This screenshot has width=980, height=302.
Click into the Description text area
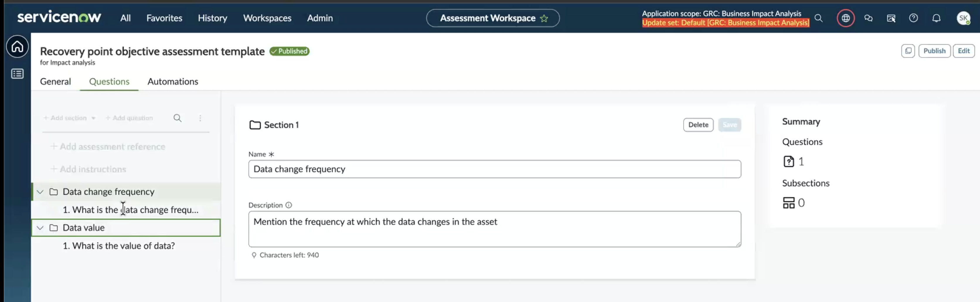coord(495,229)
